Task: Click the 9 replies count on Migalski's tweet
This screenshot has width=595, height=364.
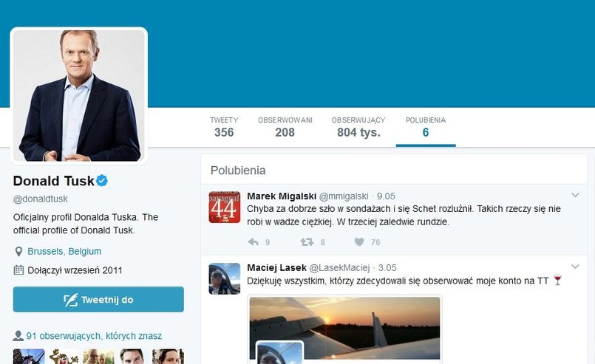Action: point(268,242)
